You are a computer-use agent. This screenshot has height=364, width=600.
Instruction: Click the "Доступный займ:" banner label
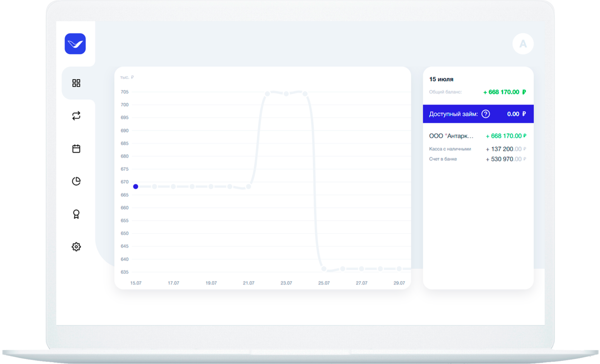[453, 114]
